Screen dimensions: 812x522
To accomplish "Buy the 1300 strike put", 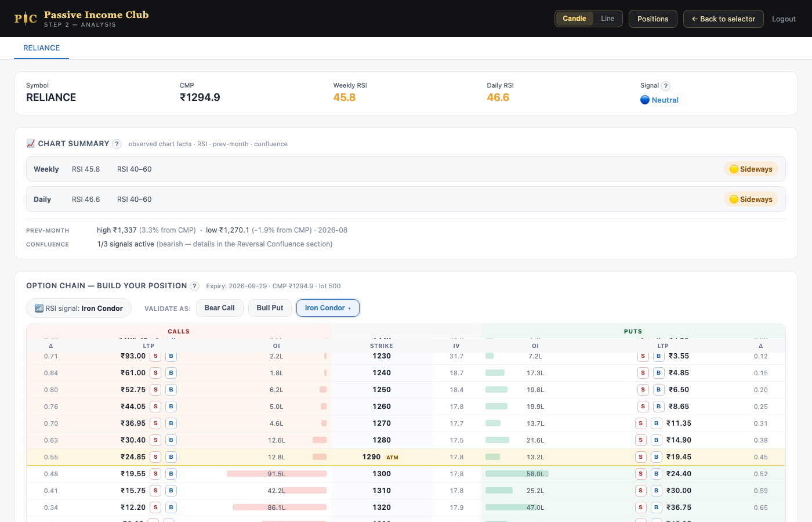I will pyautogui.click(x=656, y=474).
